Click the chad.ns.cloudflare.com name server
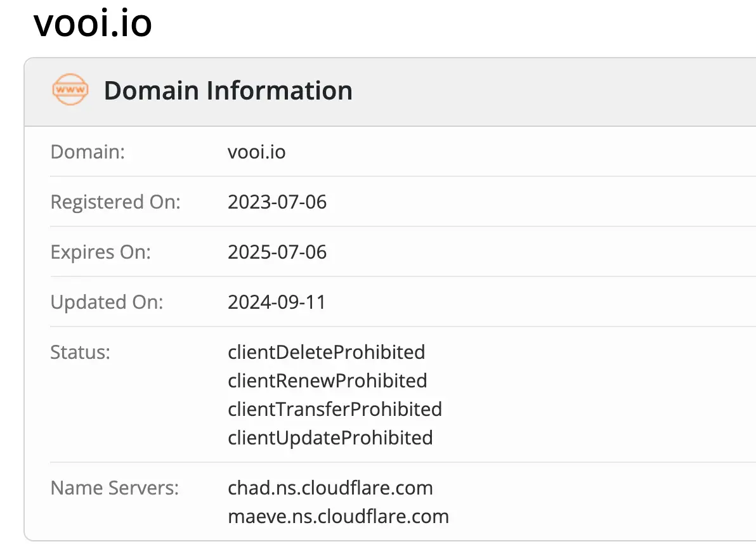The width and height of the screenshot is (756, 544). (330, 488)
